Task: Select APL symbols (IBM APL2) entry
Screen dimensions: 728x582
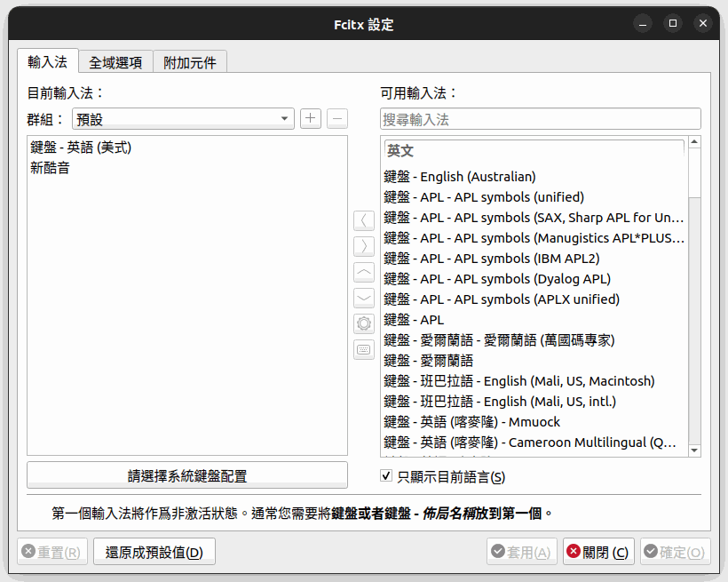Action: [534, 259]
